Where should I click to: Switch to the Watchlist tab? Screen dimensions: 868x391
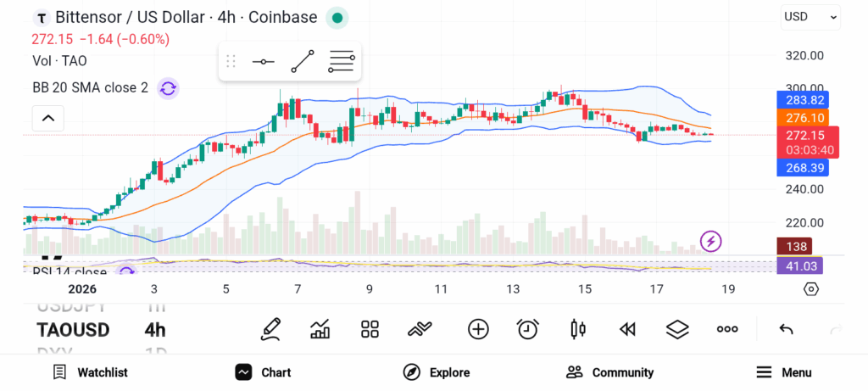(90, 372)
